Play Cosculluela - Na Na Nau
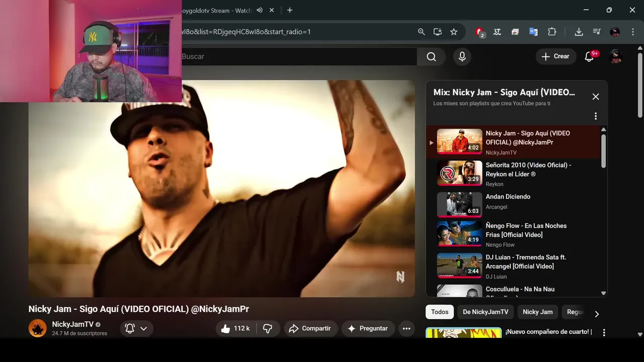This screenshot has height=362, width=644. click(514, 290)
